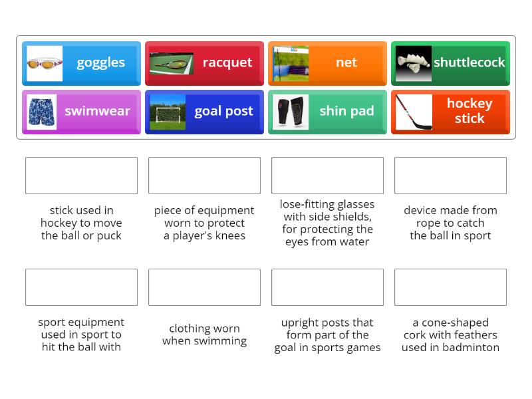532x399 pixels.
Task: Choose the 'goal post' tile label
Action: coord(223,111)
